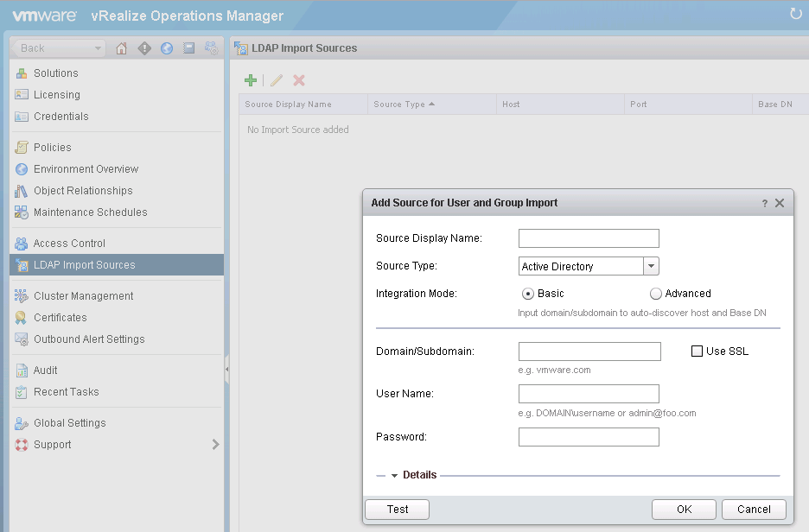Select LDAP Import Sources menu item
This screenshot has width=809, height=532.
[x=117, y=265]
